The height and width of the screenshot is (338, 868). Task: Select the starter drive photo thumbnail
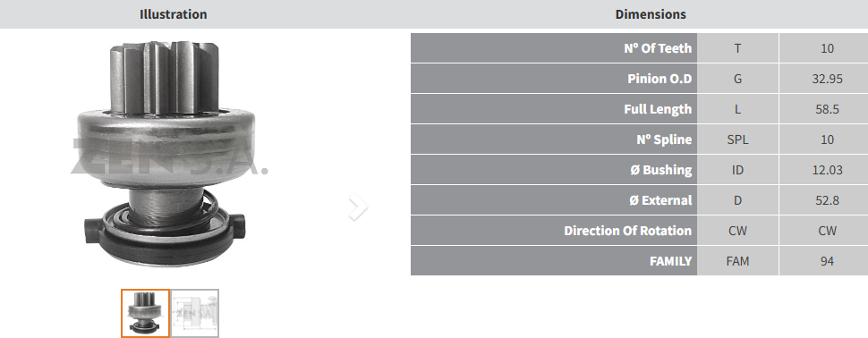[145, 313]
